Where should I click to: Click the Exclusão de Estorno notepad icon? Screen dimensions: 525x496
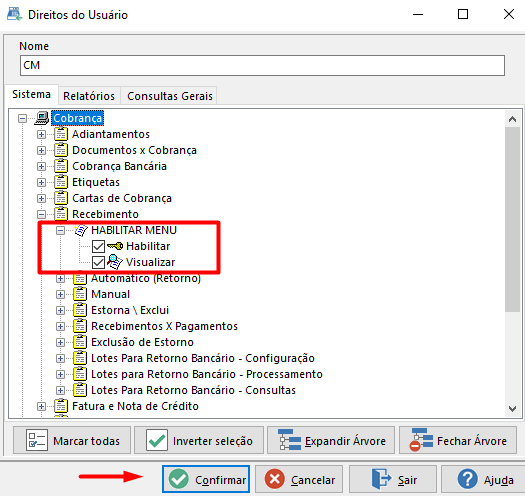[80, 342]
